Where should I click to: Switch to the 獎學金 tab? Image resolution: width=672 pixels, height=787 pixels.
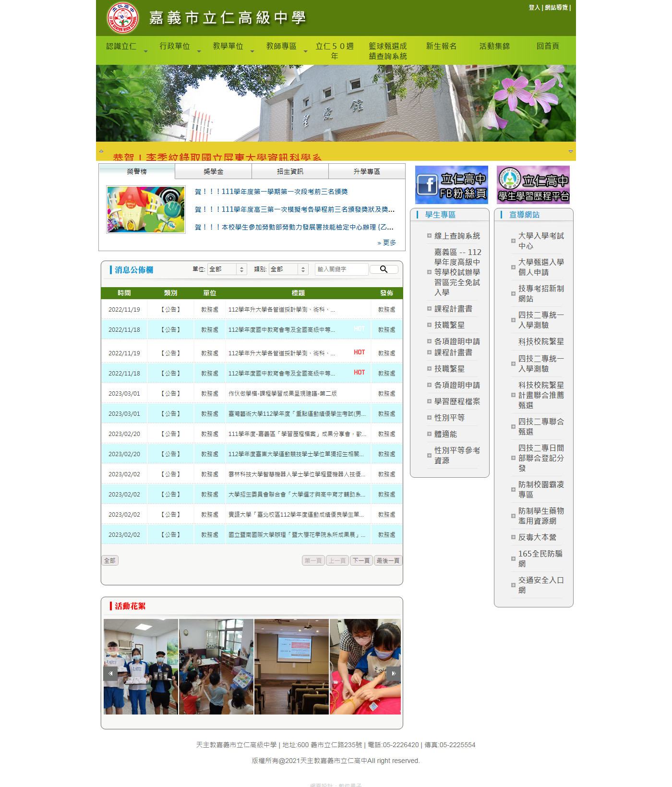(x=213, y=171)
